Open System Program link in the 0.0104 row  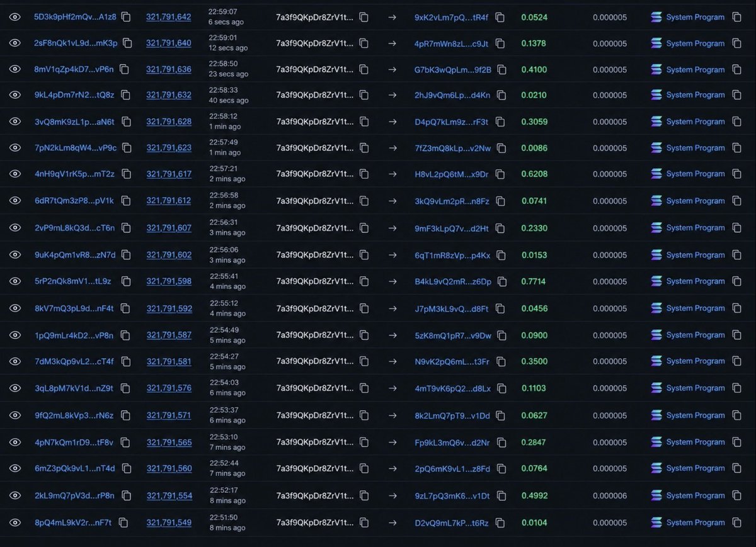click(695, 522)
